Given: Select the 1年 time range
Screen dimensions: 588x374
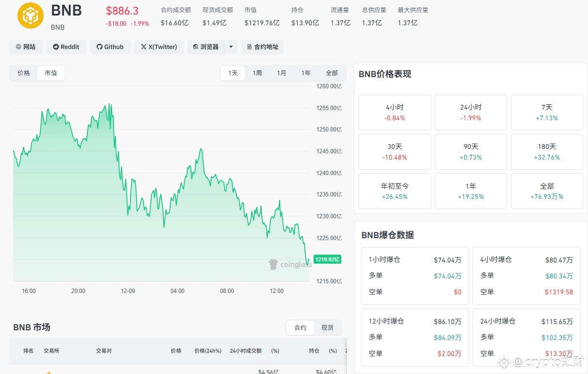Looking at the screenshot, I should coord(306,73).
